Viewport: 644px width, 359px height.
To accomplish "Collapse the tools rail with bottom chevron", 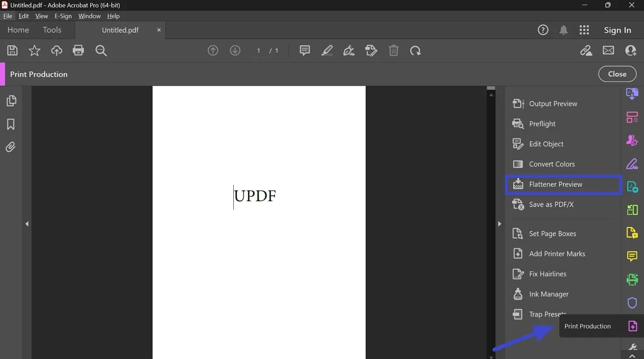I will point(632,355).
